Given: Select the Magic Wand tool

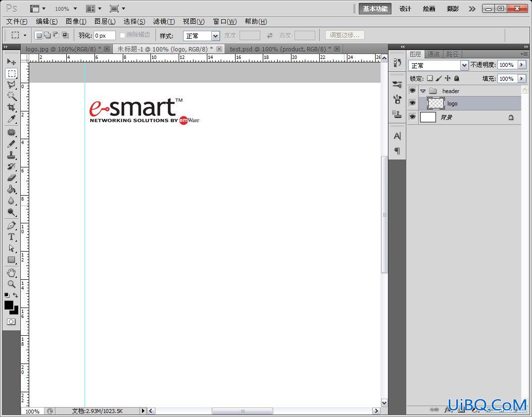Looking at the screenshot, I should [11, 96].
